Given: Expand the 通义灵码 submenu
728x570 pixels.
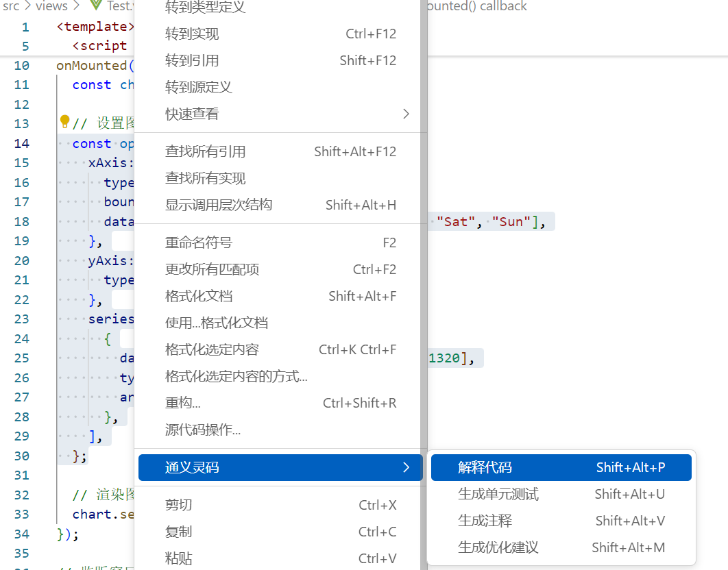Looking at the screenshot, I should [280, 467].
